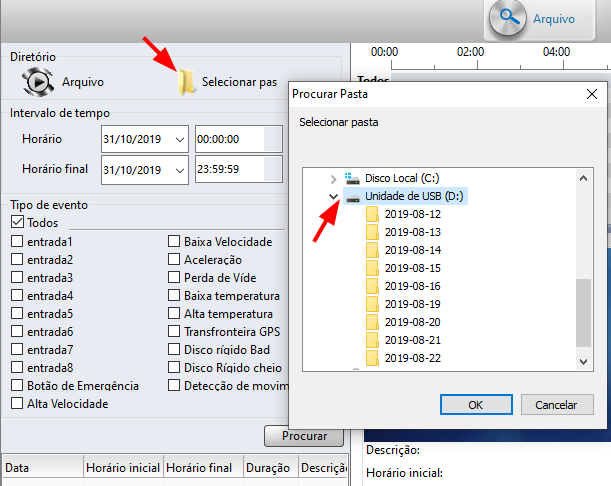The height and width of the screenshot is (486, 611).
Task: Select the Unidade de USB (D:) drive
Action: coord(412,196)
